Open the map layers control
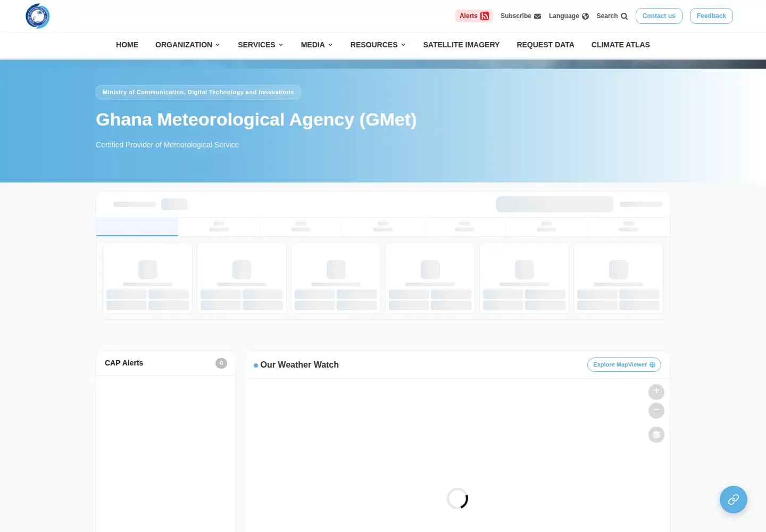 656,435
